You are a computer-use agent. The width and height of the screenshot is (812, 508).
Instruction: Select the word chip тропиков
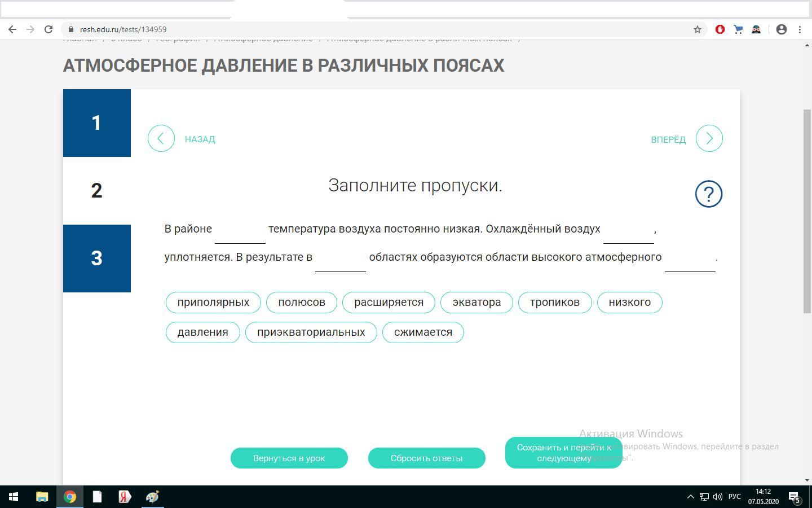coord(555,302)
